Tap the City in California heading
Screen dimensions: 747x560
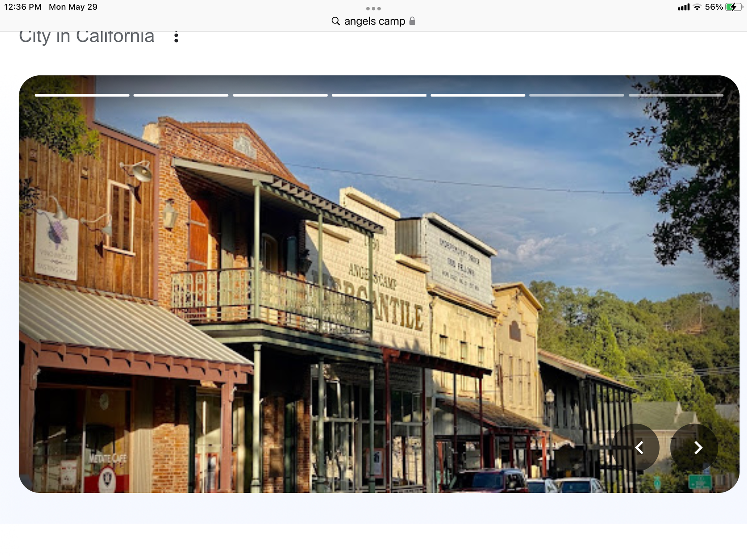click(x=87, y=37)
